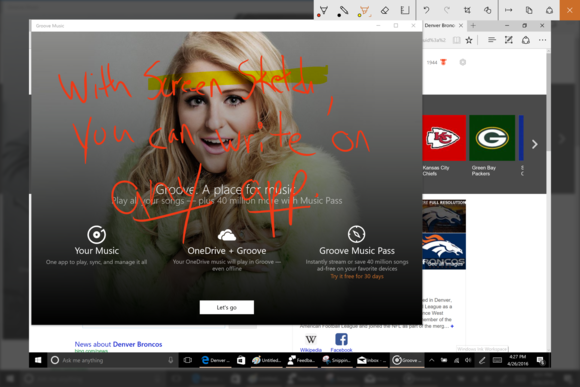Click the battery tray icon
Screen dimensions: 580x387
pyautogui.click(x=444, y=360)
